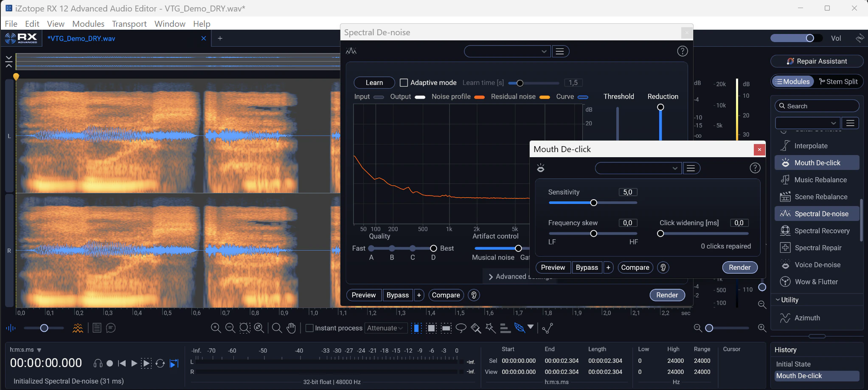Open the Attenuate instant process dropdown
The image size is (868, 390).
click(x=386, y=328)
